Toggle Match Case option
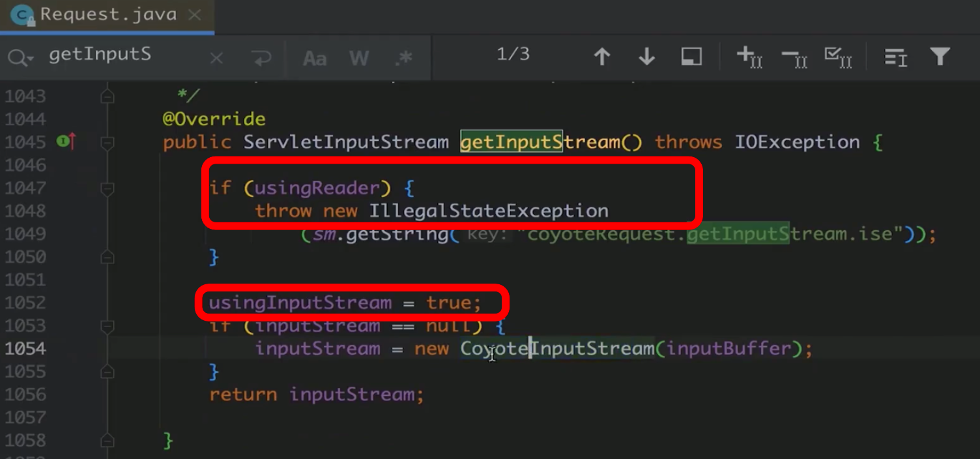This screenshot has height=459, width=980. tap(315, 58)
